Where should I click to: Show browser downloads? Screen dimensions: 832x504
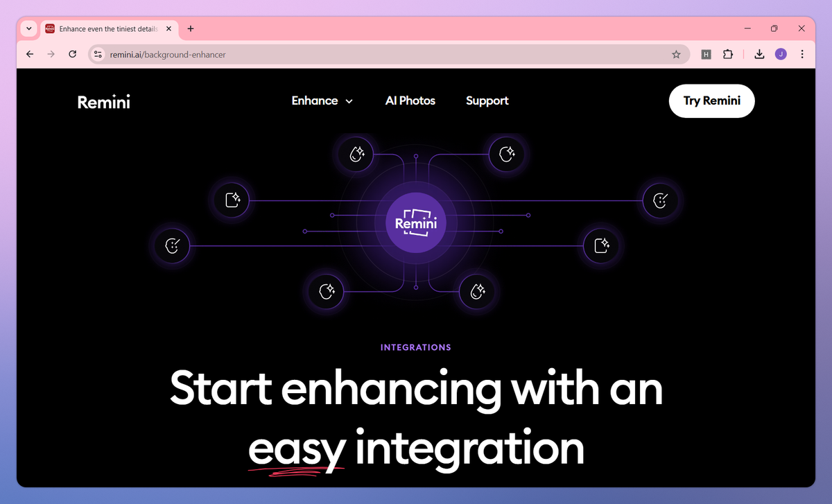pyautogui.click(x=759, y=54)
